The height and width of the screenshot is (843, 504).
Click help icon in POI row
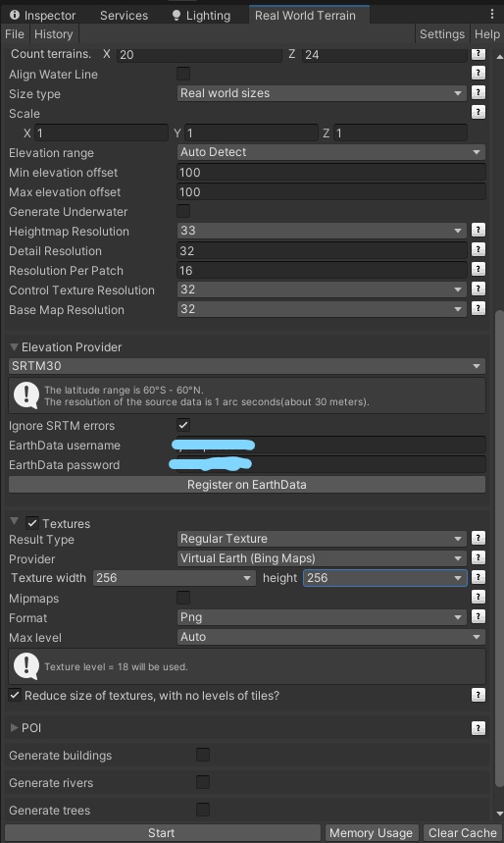(478, 728)
